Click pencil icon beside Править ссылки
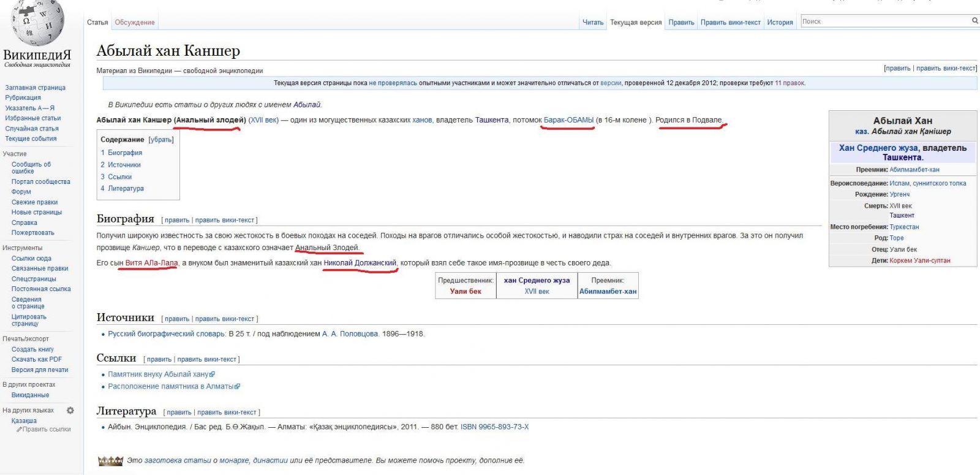 pyautogui.click(x=19, y=430)
